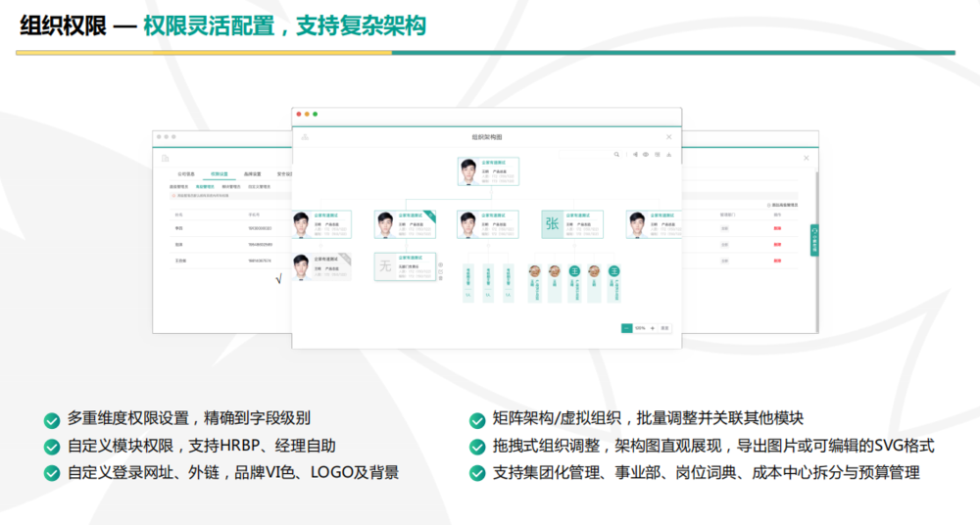Click the search magnifier icon in org chart

click(x=616, y=155)
